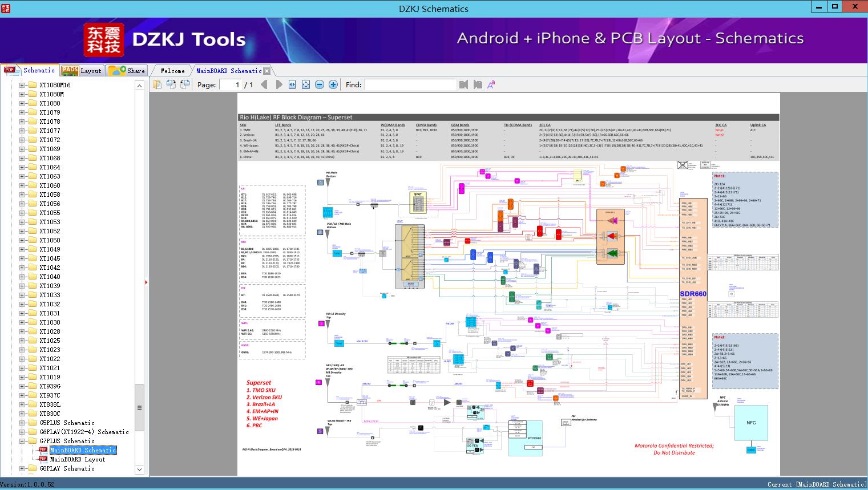
Task: Click the G7PLUS Schematic folder icon
Action: (x=33, y=441)
